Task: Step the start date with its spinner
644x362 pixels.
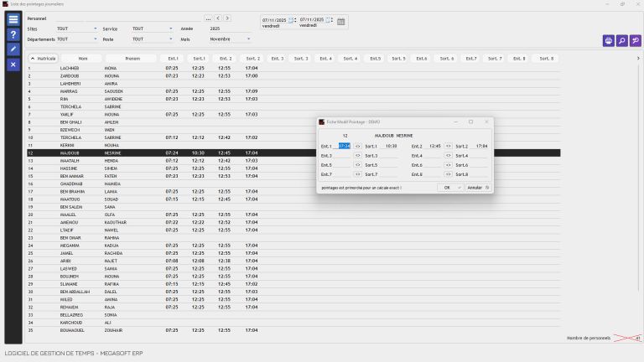Action: (295, 20)
